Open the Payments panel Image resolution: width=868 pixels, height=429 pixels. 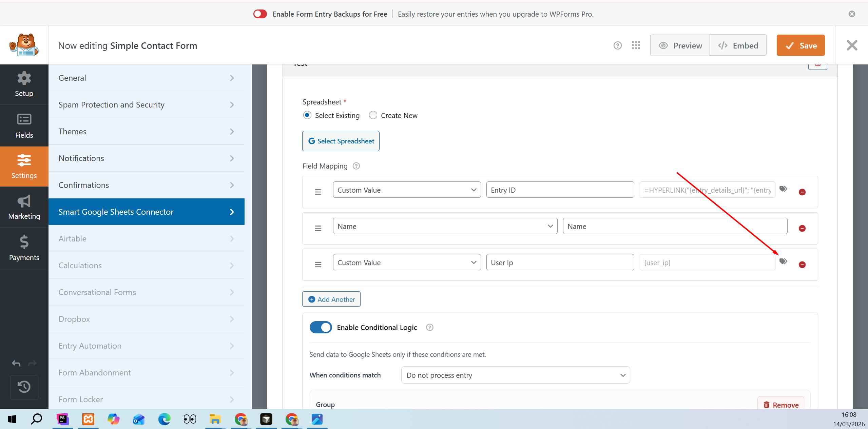pyautogui.click(x=24, y=248)
